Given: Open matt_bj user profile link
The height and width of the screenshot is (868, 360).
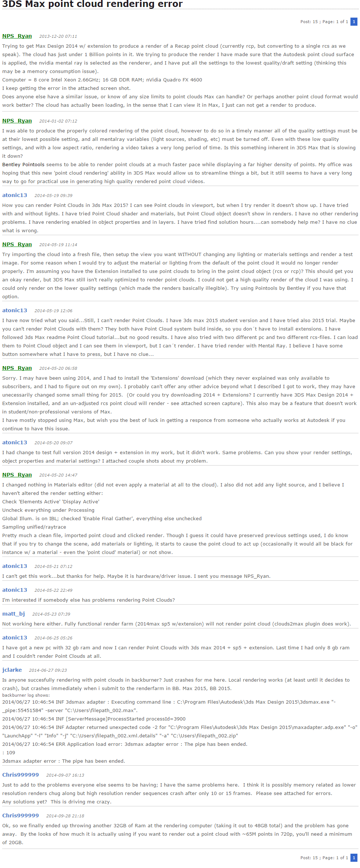Looking at the screenshot, I should pos(14,614).
